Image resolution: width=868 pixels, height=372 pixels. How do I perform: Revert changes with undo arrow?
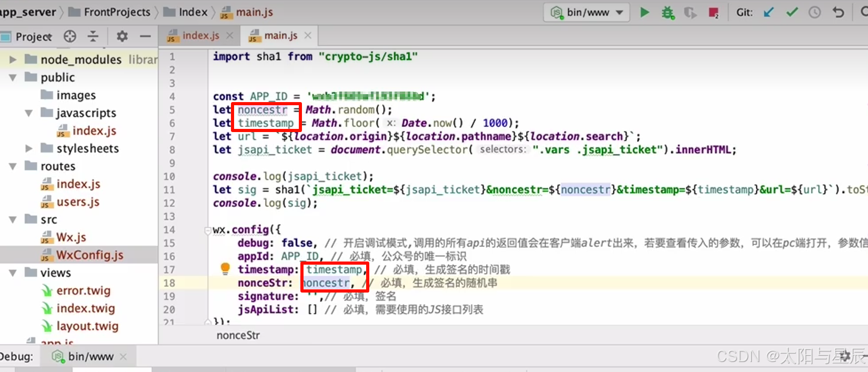tap(838, 12)
